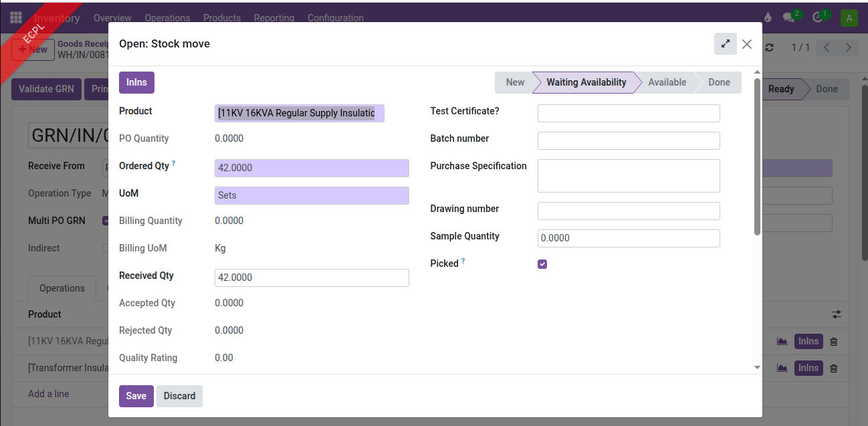868x426 pixels.
Task: Select the Available status stage
Action: [667, 82]
